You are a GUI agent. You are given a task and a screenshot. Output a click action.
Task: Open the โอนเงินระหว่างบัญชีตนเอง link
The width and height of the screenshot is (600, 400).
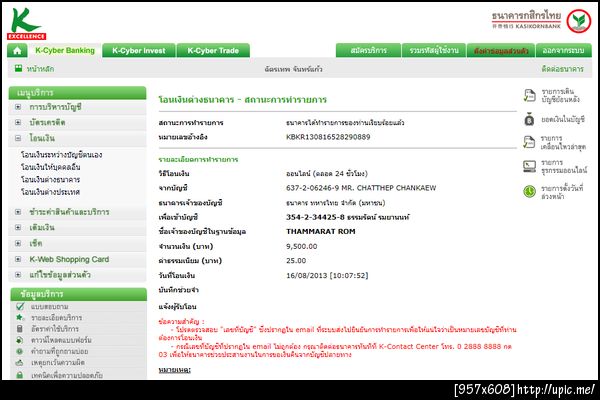point(61,155)
